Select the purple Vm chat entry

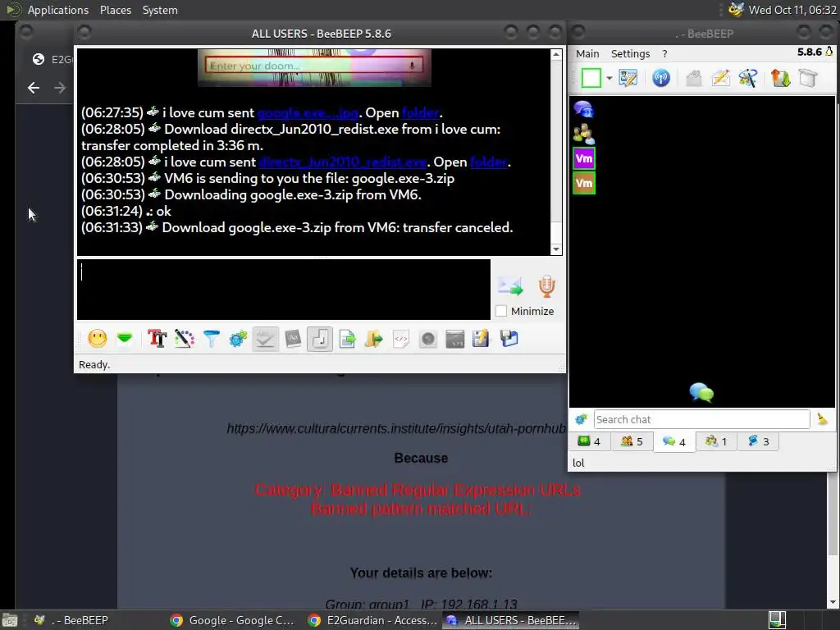[x=584, y=158]
